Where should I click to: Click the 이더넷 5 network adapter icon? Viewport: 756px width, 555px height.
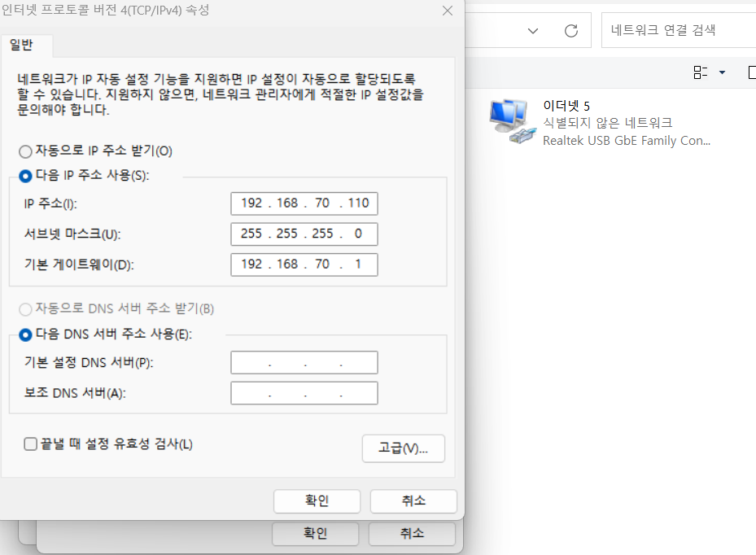pyautogui.click(x=512, y=121)
